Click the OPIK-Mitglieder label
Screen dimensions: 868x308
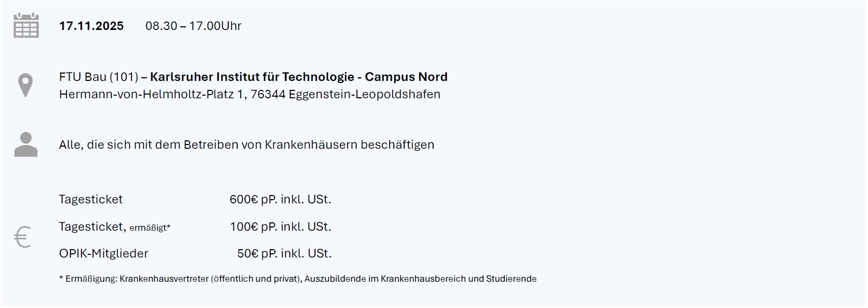point(104,254)
